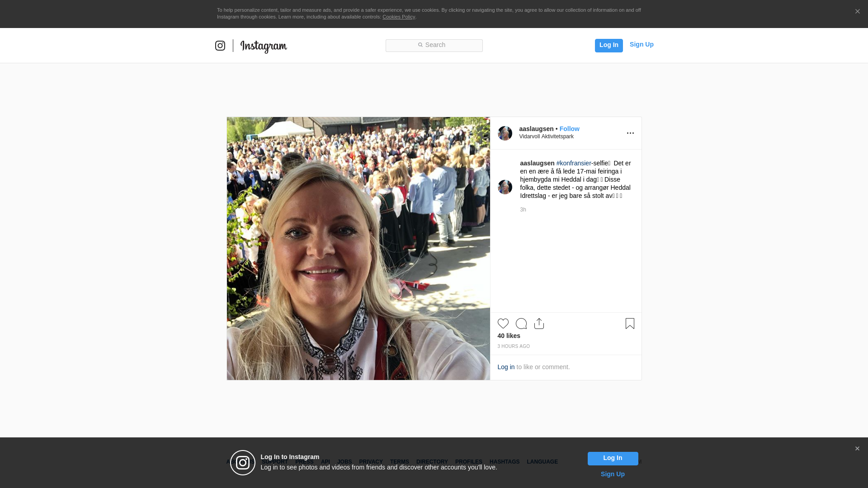
Task: Open the PROFILES footer link
Action: pyautogui.click(x=468, y=462)
